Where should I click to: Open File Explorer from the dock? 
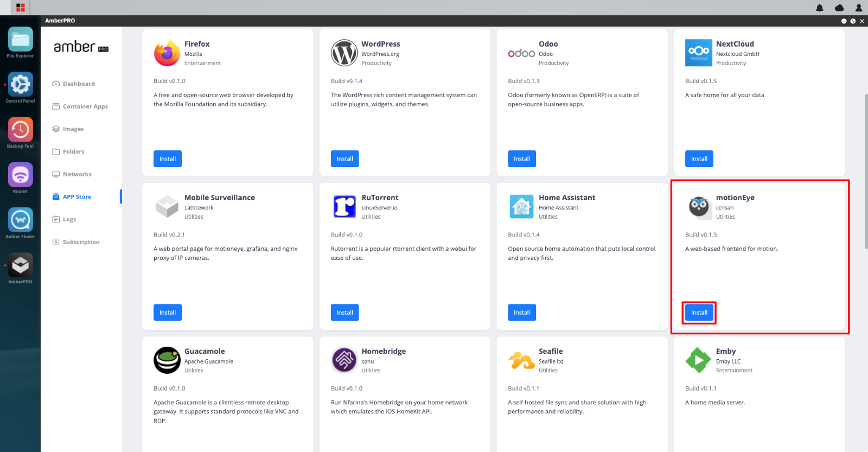pos(20,40)
